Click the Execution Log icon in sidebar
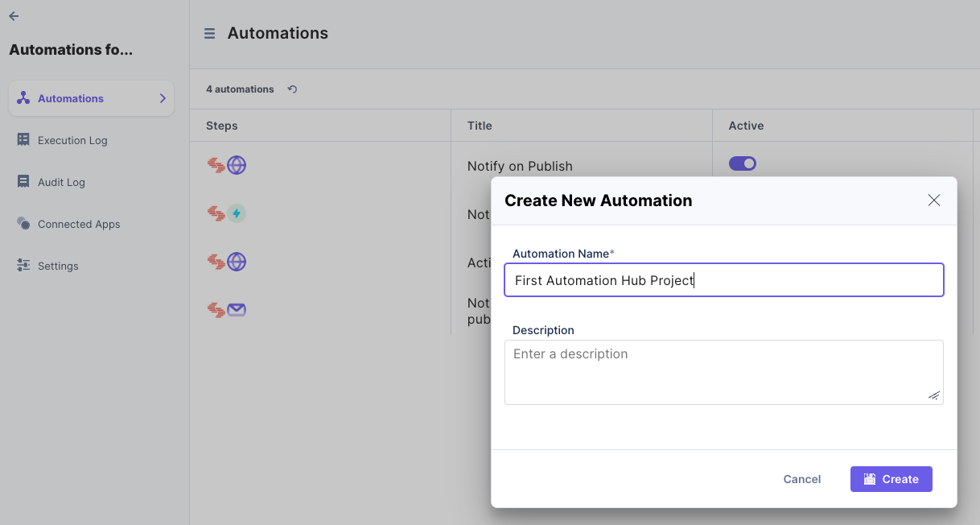The image size is (980, 525). click(23, 140)
